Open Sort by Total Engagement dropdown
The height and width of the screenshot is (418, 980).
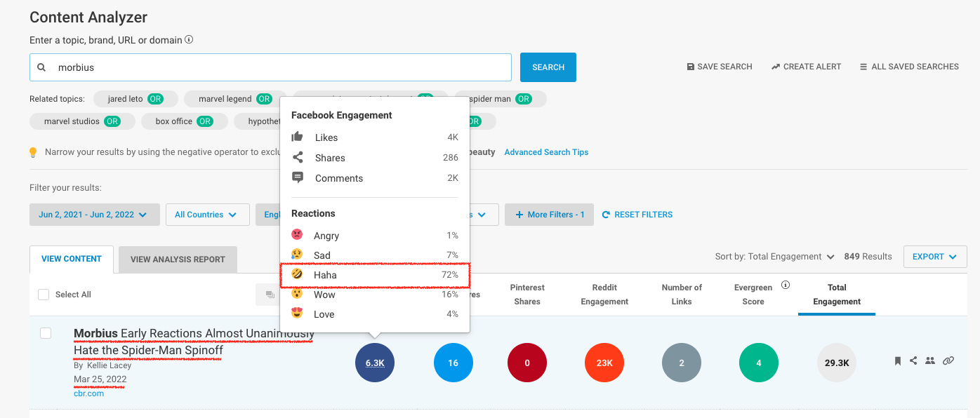[775, 257]
